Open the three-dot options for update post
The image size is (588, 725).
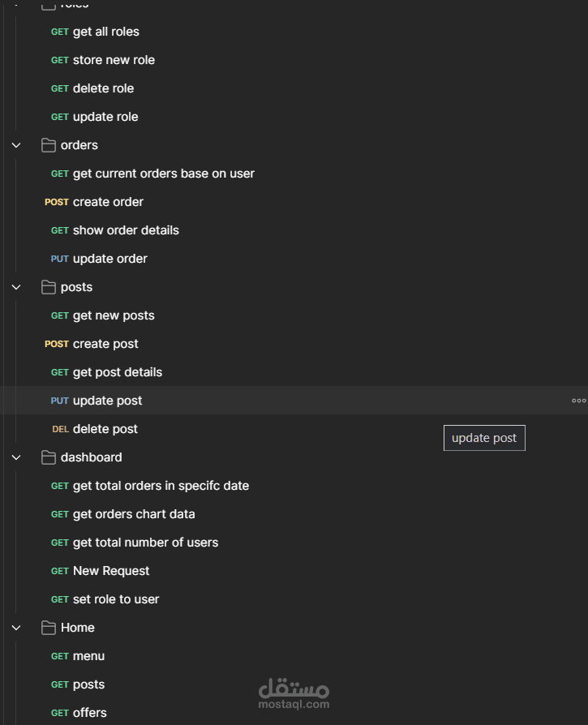578,401
